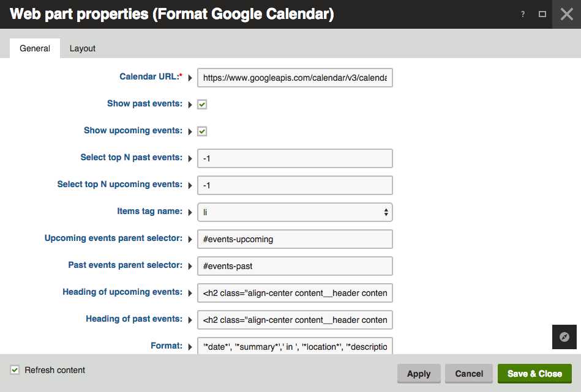Uncheck Show past events checkbox

202,105
